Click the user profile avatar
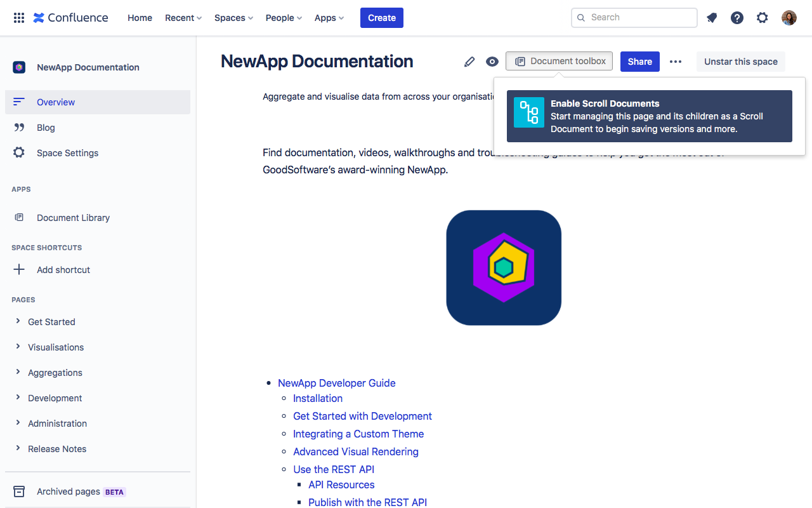Image resolution: width=812 pixels, height=508 pixels. (789, 18)
